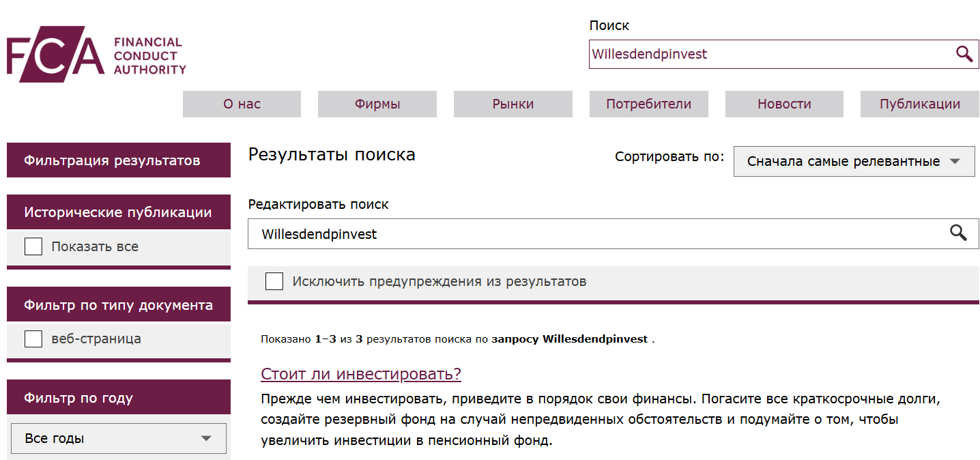Click the FCA Financial Conduct Authority logo
This screenshot has height=460, width=980.
pos(96,53)
